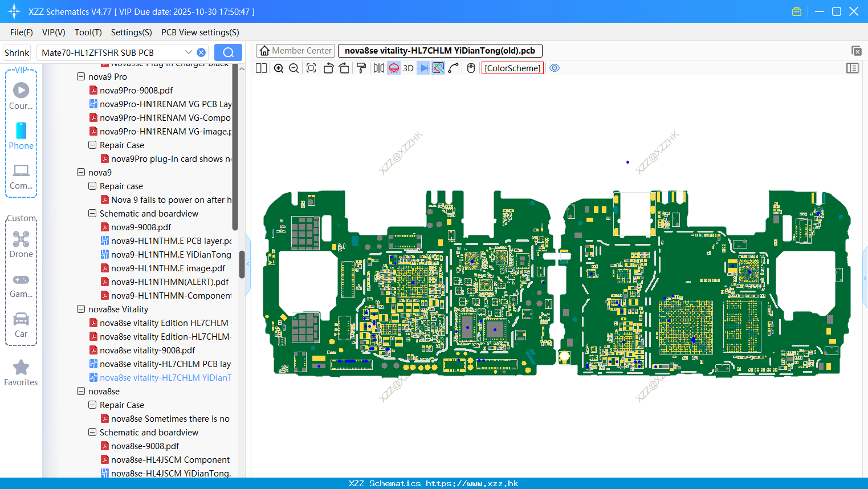Fit the board to window
Screen dimensions: 868x489
(311, 68)
